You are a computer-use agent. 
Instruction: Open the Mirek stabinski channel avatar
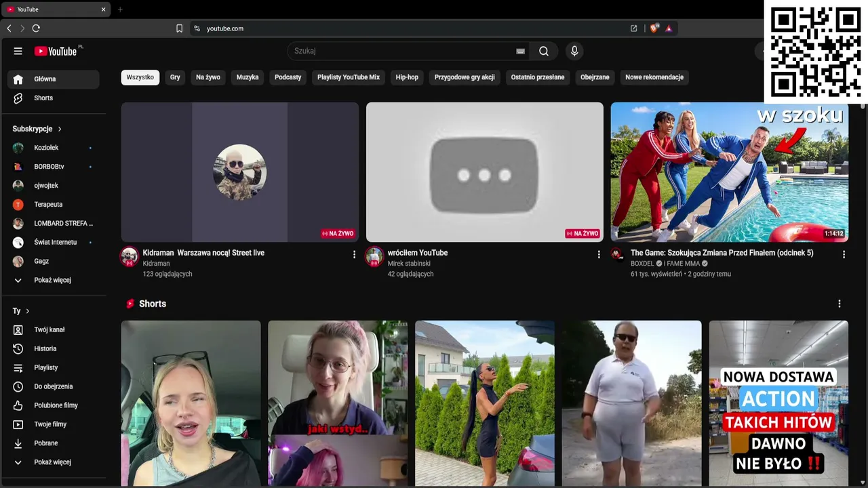374,256
